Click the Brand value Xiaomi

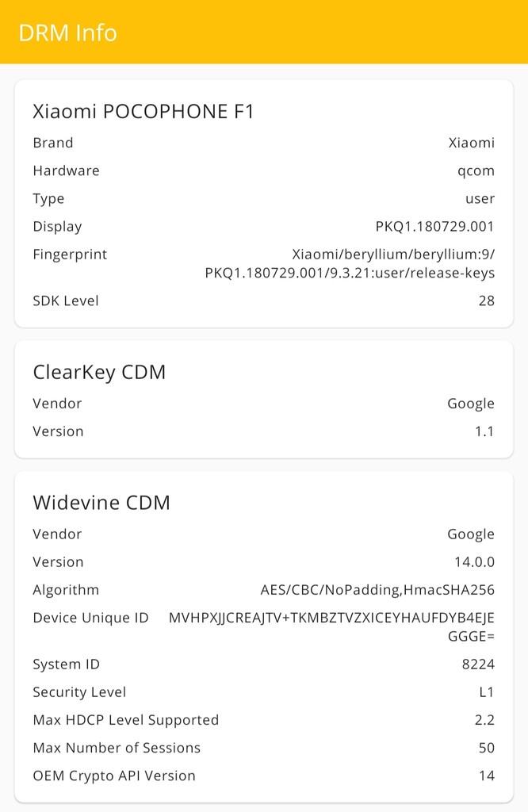(471, 143)
